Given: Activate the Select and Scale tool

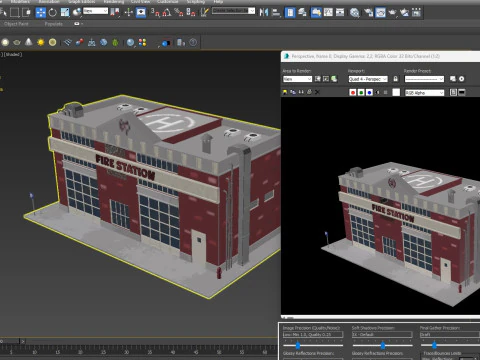Looking at the screenshot, I should pyautogui.click(x=65, y=13).
